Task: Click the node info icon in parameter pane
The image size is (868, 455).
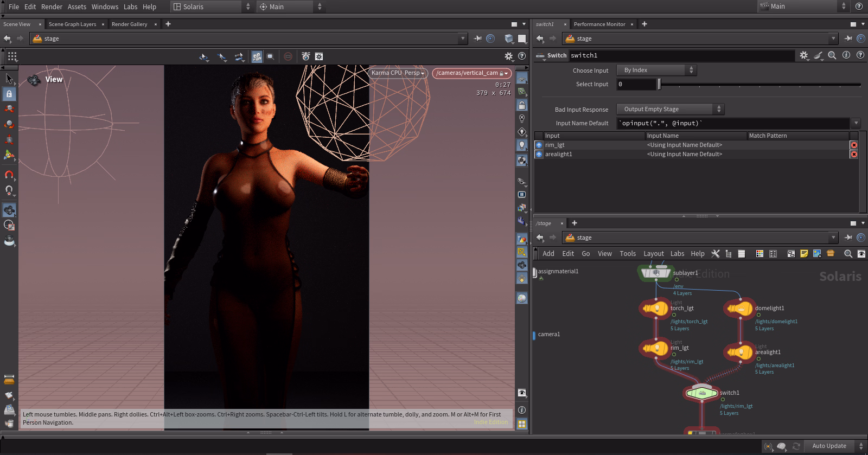Action: tap(846, 55)
